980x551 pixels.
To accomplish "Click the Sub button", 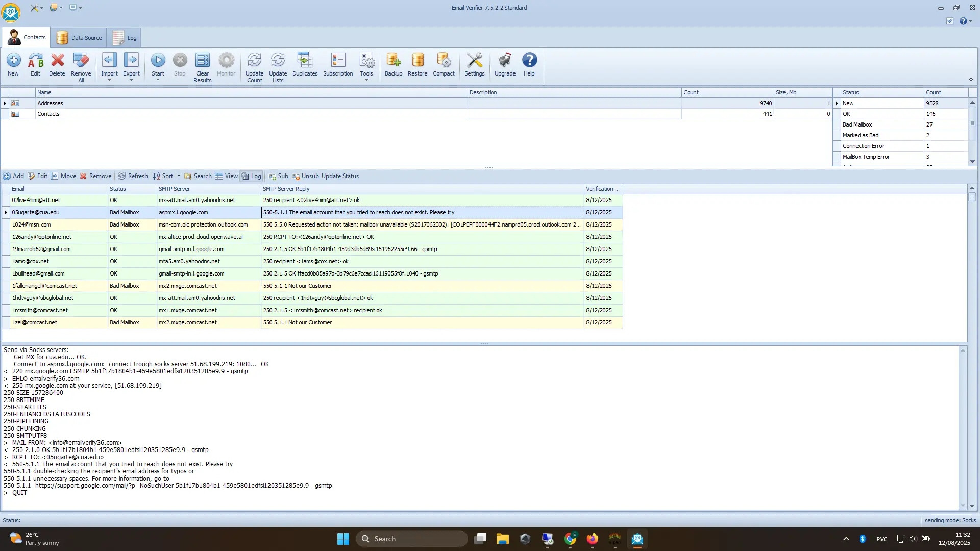I will click(279, 176).
